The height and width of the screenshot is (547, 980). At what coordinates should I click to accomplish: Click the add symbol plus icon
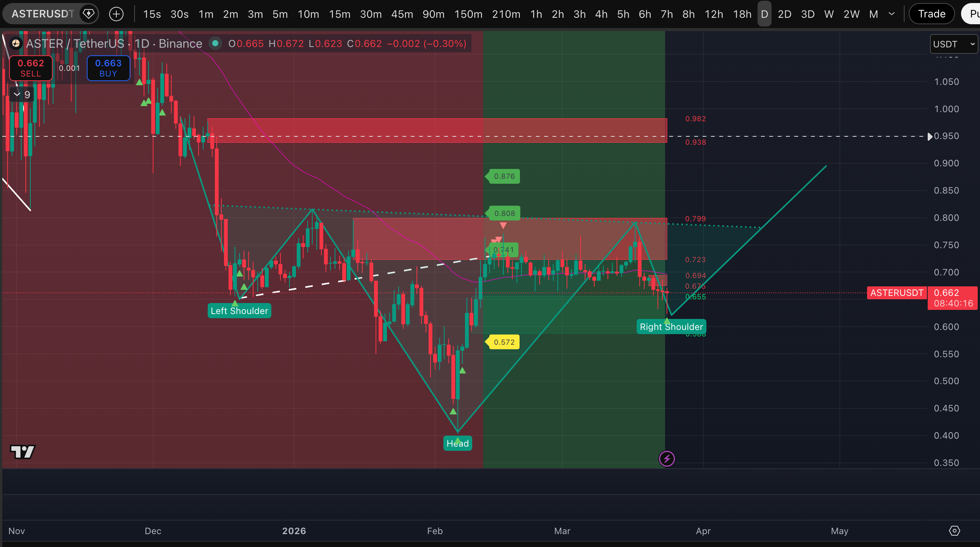(116, 14)
